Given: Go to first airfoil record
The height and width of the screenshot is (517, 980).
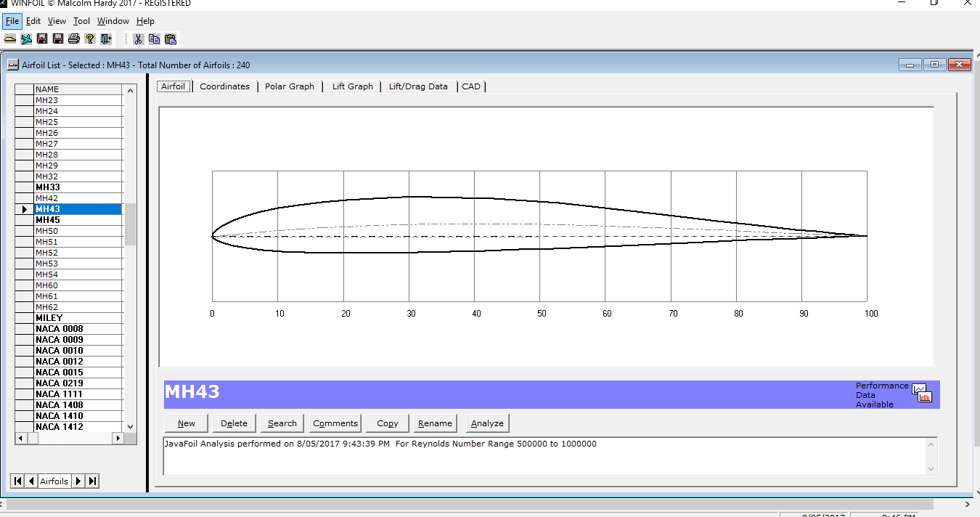Looking at the screenshot, I should click(x=17, y=481).
